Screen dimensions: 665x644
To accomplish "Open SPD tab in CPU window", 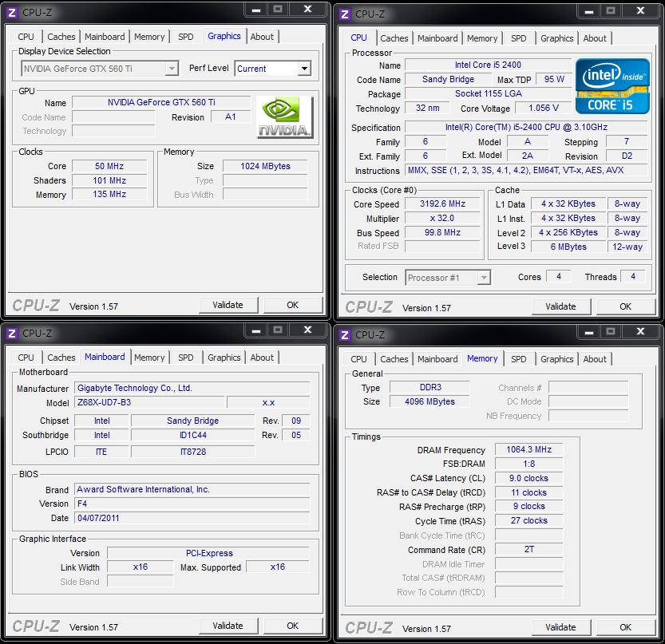I will (x=518, y=38).
